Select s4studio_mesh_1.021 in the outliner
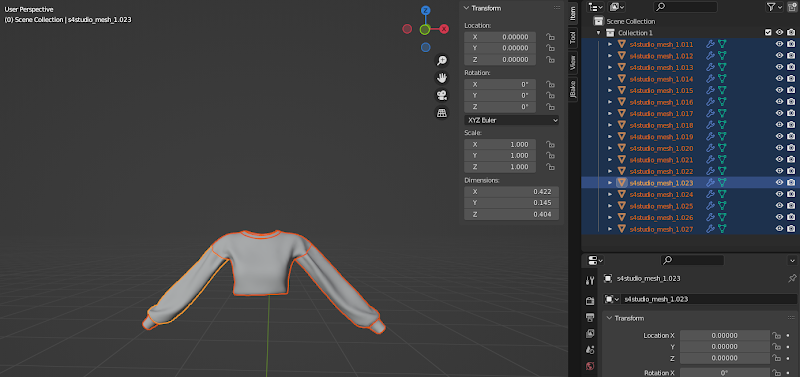This screenshot has width=800, height=377. (x=661, y=160)
